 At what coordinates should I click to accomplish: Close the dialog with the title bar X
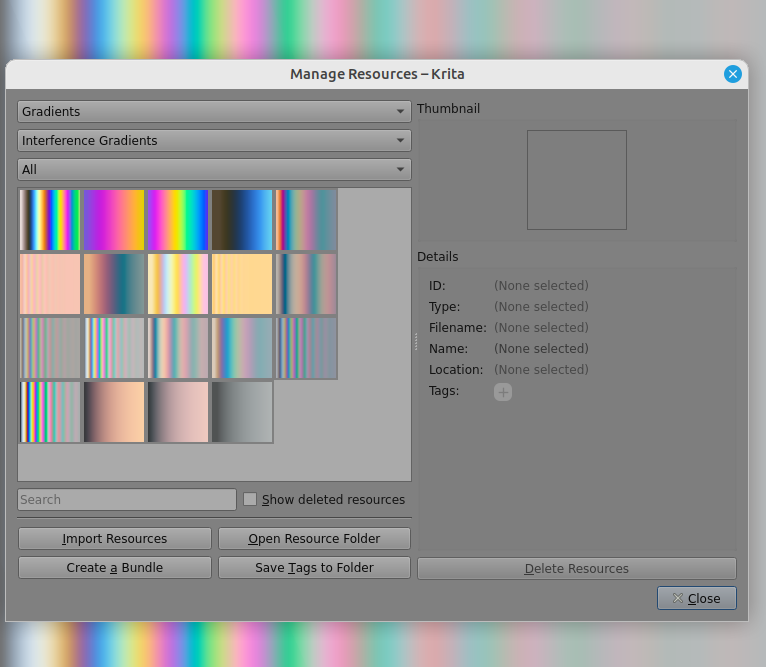pos(732,74)
